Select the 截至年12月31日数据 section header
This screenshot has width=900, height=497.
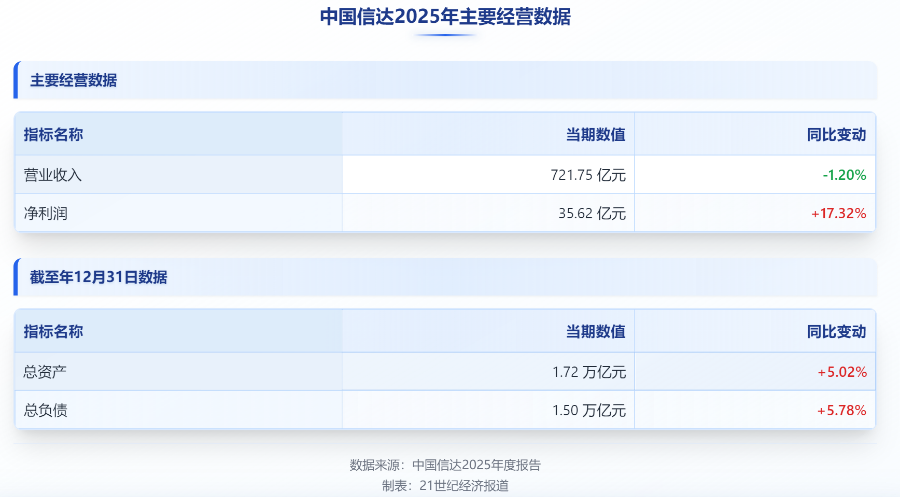(x=98, y=277)
